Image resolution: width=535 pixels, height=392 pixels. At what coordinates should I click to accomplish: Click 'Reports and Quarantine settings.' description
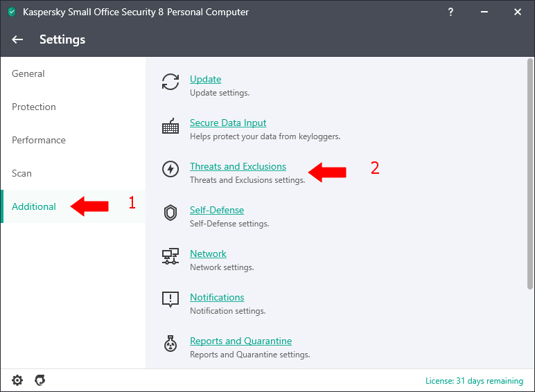click(x=249, y=355)
